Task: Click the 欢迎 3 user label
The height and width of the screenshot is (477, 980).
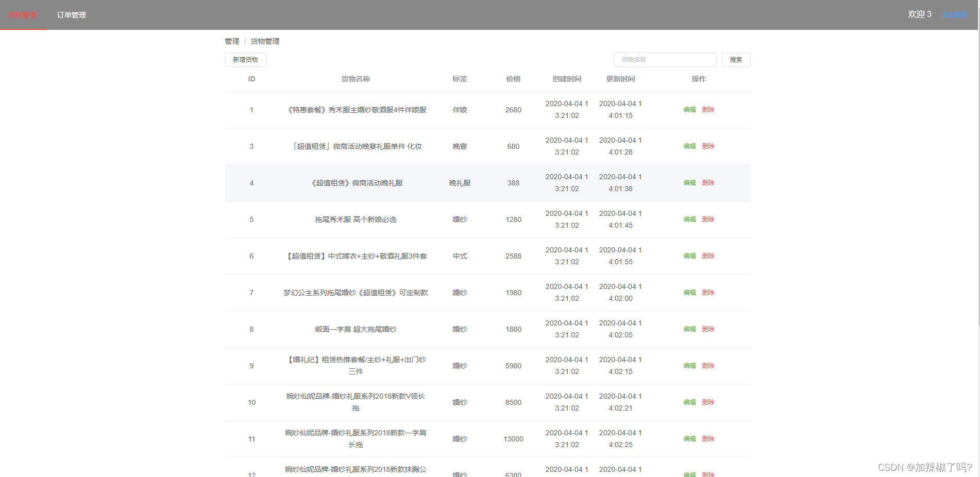Action: tap(920, 14)
